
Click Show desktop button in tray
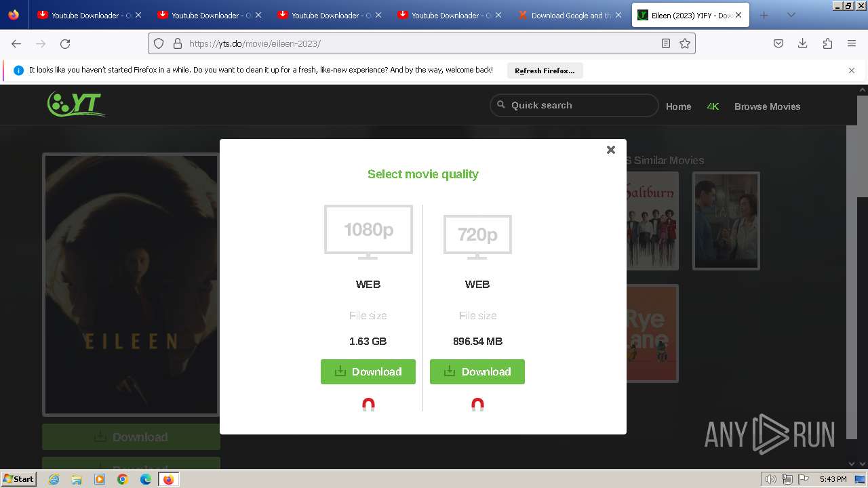[861, 479]
